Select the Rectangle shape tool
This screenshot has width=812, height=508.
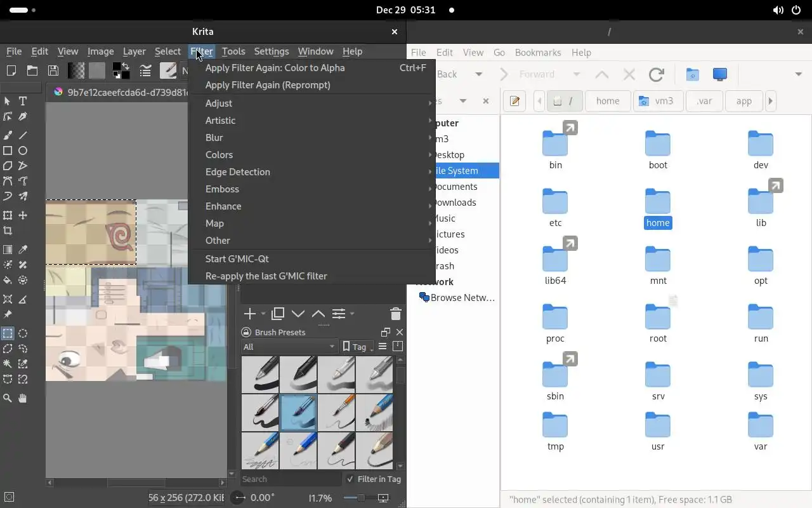coord(8,150)
